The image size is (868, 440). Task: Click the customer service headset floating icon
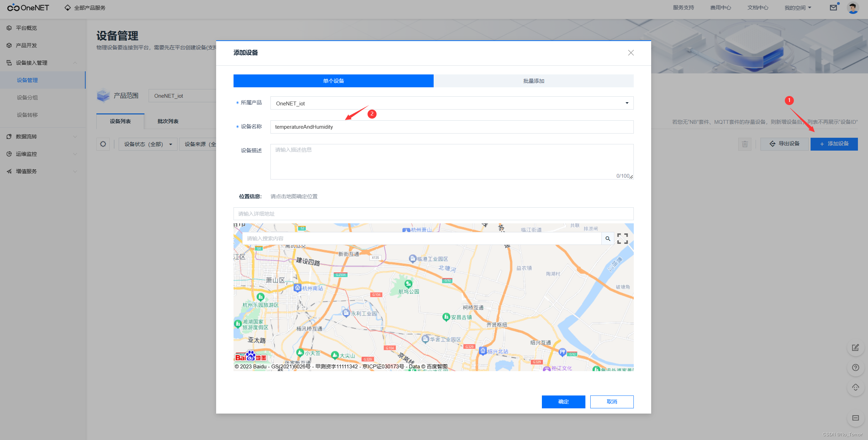855,387
